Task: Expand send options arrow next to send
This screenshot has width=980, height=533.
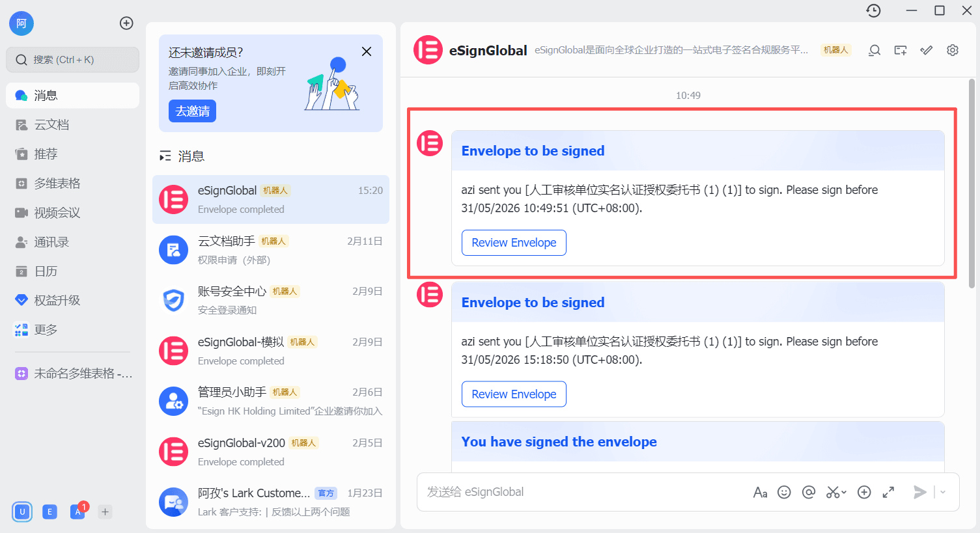Action: click(943, 493)
